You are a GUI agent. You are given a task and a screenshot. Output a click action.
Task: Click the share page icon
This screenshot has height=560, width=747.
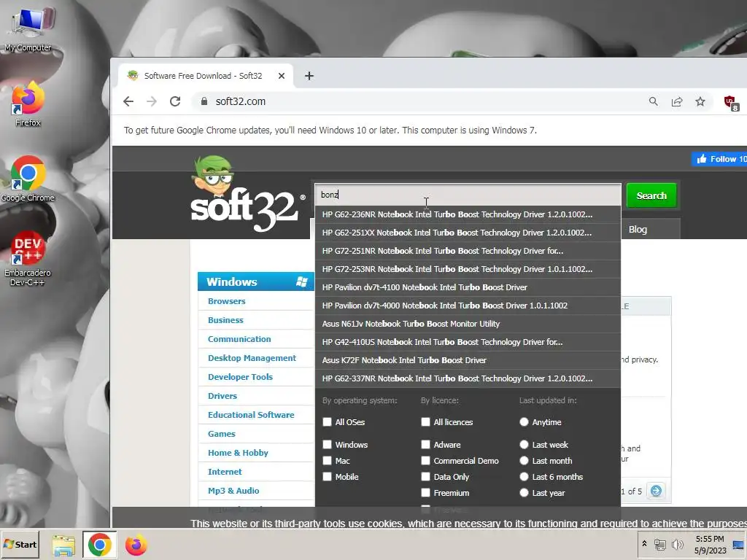(x=677, y=101)
